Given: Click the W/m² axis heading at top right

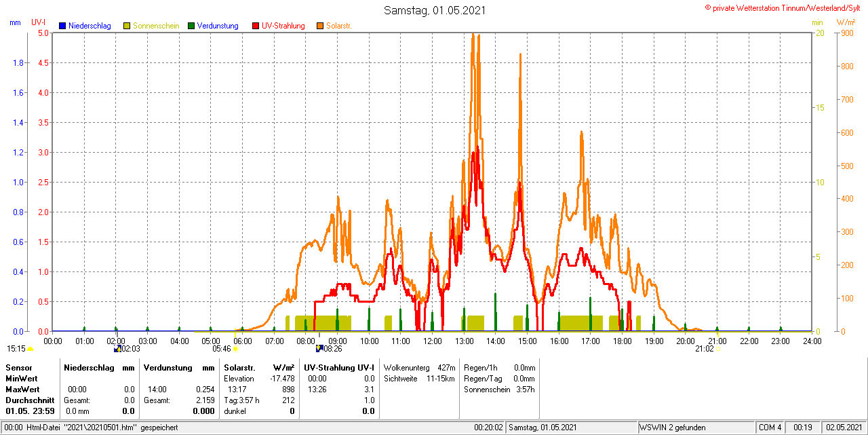Looking at the screenshot, I should (846, 22).
